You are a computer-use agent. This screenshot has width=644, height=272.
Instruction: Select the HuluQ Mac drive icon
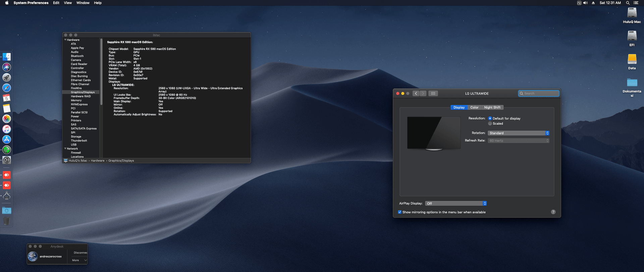coord(632,13)
